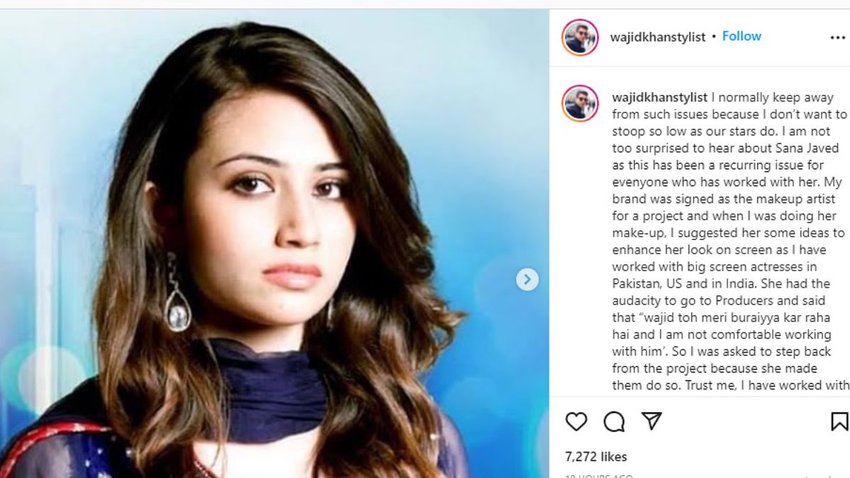
Task: Like the post with the heart icon
Action: coord(576,422)
